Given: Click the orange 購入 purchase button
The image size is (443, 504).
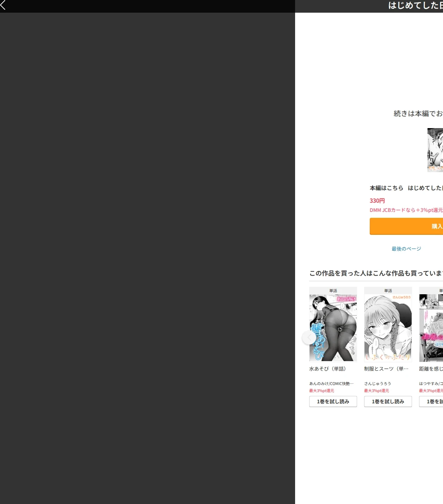Looking at the screenshot, I should [406, 226].
